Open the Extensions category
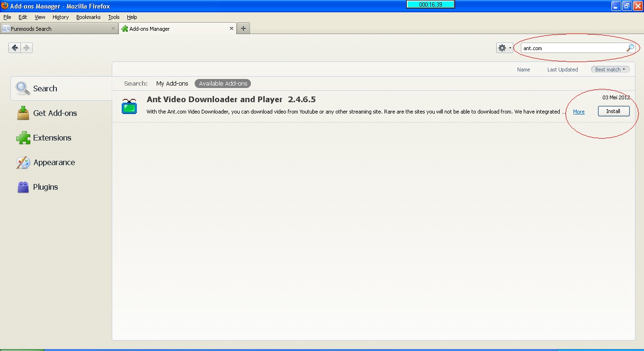 62,138
